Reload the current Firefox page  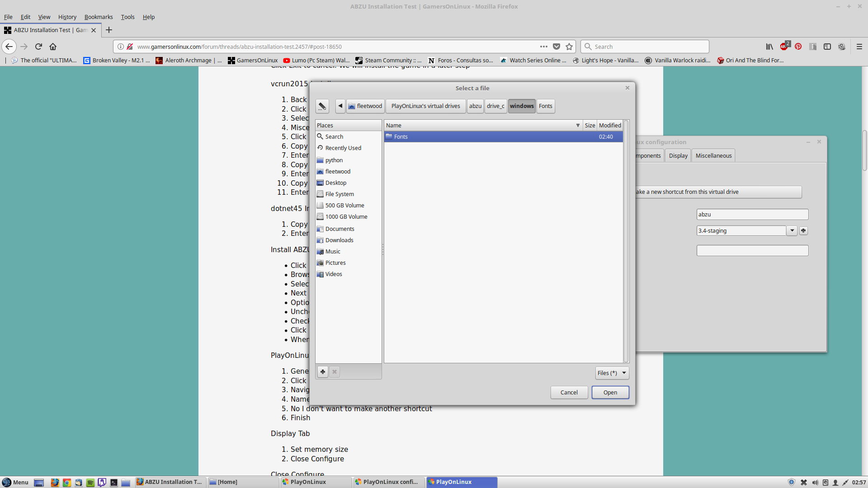(38, 47)
